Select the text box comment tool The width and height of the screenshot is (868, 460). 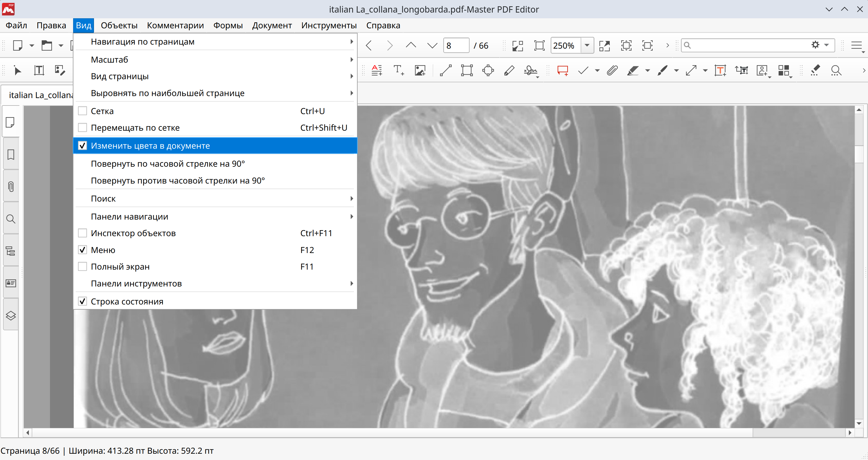(720, 71)
